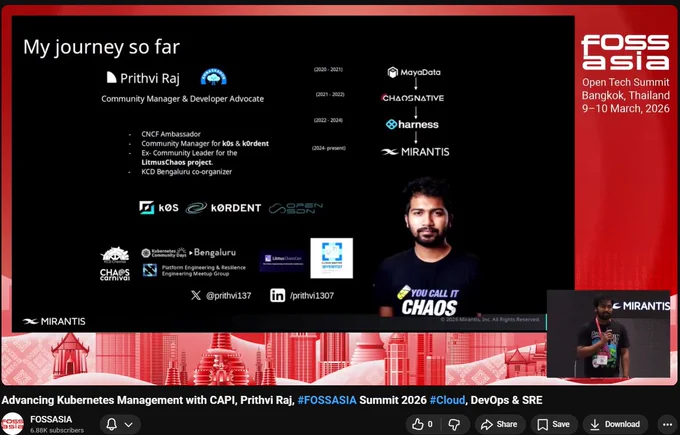Viewport: 680px width, 435px height.
Task: Like the video with thumbs up
Action: tap(423, 424)
